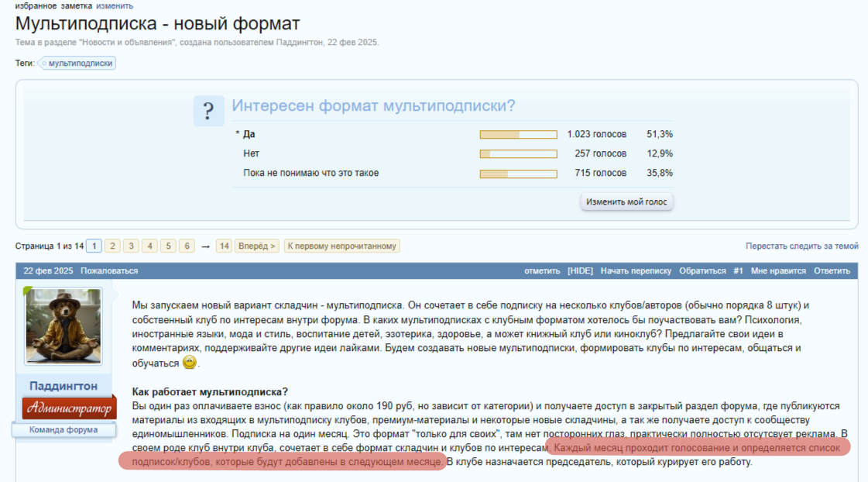Click the избранное link at top
This screenshot has height=482, width=868.
point(36,6)
